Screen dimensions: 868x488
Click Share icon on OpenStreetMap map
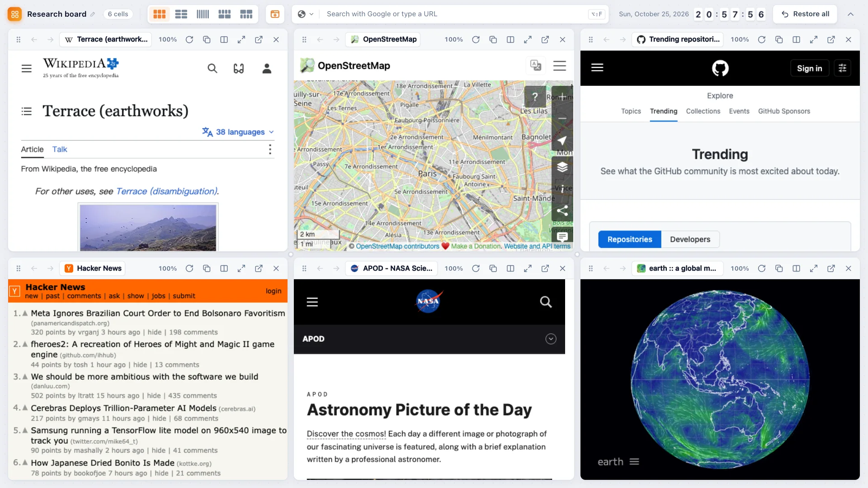[562, 211]
